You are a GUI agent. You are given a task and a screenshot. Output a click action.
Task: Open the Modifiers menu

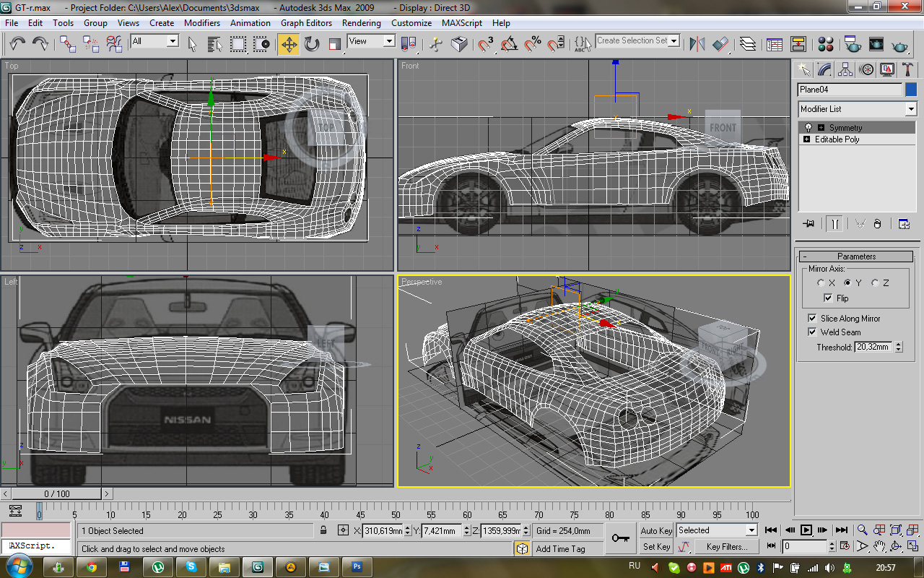(201, 23)
